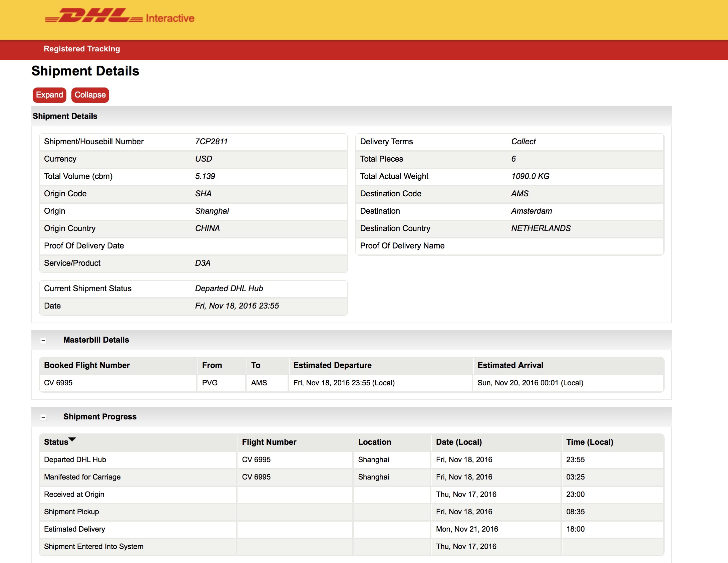728x563 pixels.
Task: Click the Shipment Progress heading text
Action: pos(100,417)
